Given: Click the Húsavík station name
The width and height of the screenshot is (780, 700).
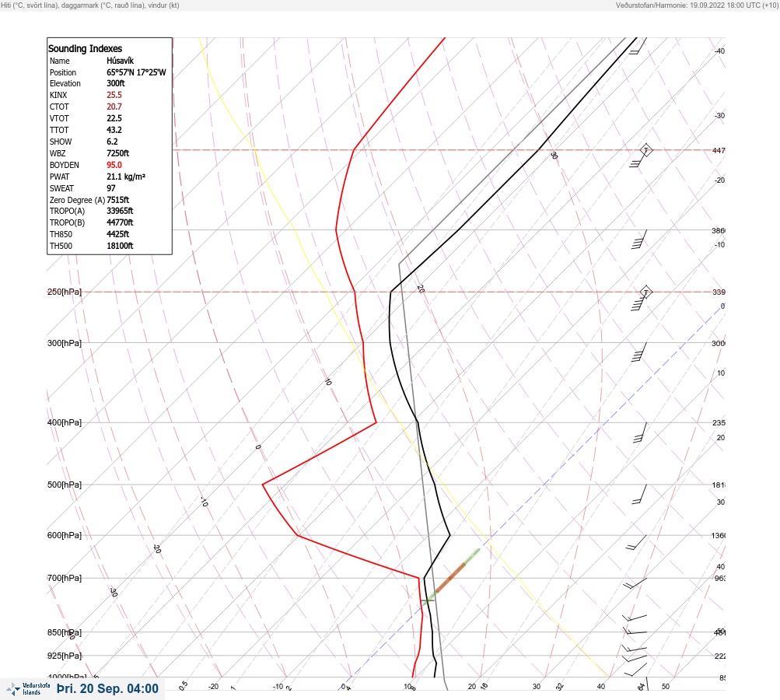Looking at the screenshot, I should (x=120, y=61).
